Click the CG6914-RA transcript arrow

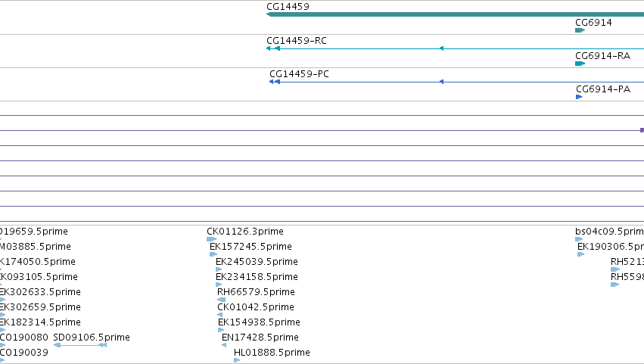pos(580,64)
